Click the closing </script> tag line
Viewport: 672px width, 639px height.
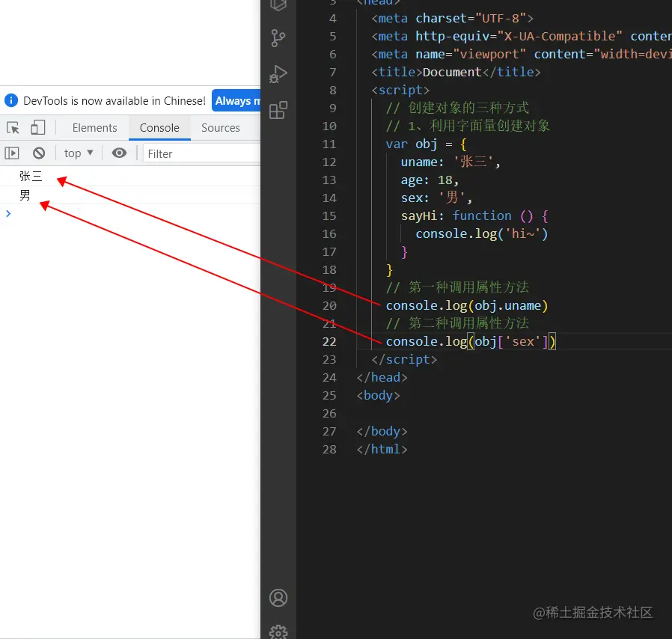pos(404,359)
